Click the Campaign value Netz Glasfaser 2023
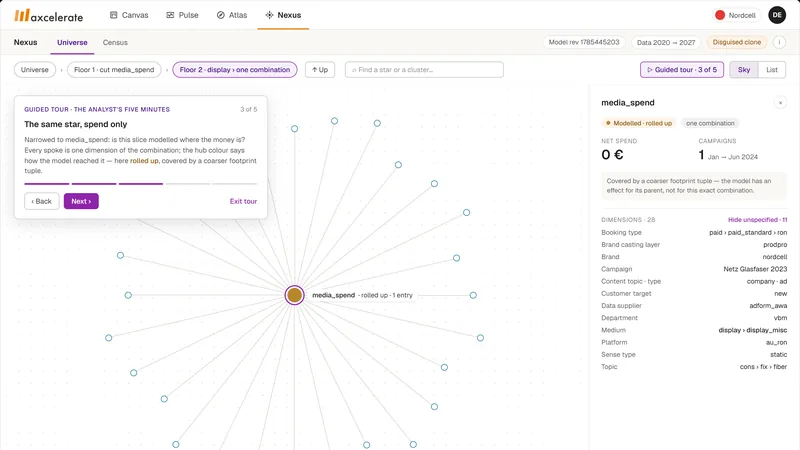 755,269
